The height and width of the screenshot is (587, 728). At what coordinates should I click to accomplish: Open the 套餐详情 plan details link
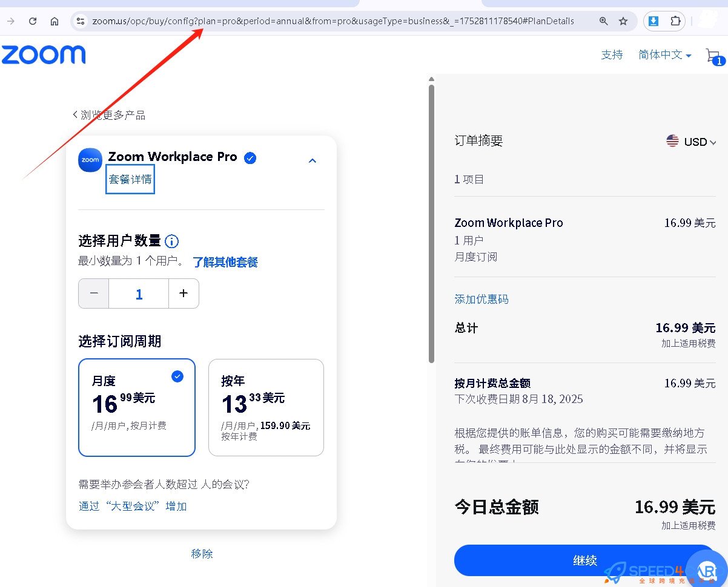[130, 179]
